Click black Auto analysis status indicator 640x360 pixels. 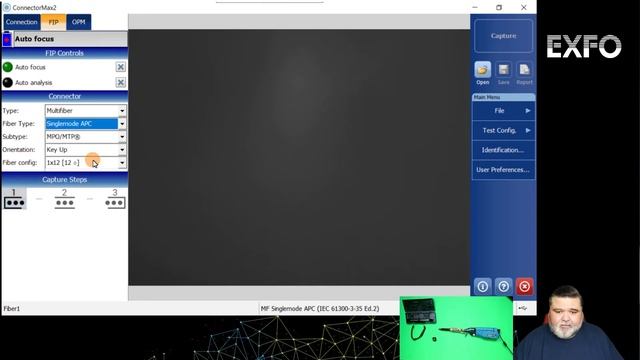click(8, 82)
